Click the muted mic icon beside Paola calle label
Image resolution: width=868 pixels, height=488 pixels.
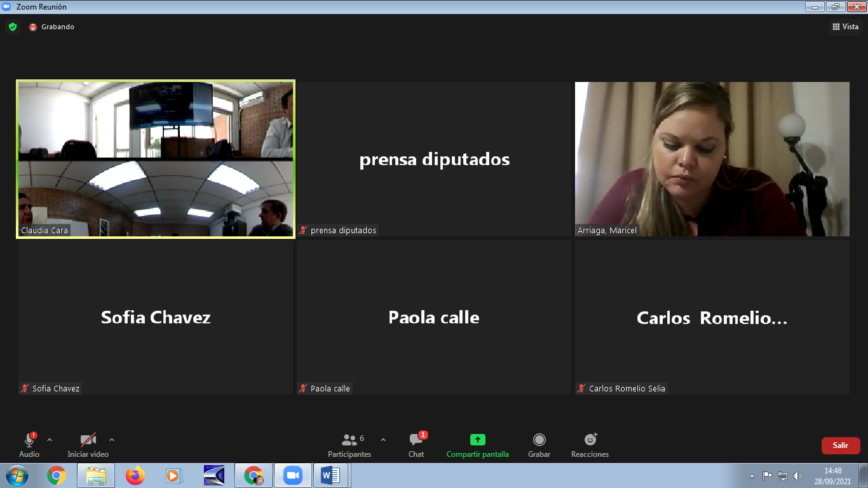click(304, 388)
